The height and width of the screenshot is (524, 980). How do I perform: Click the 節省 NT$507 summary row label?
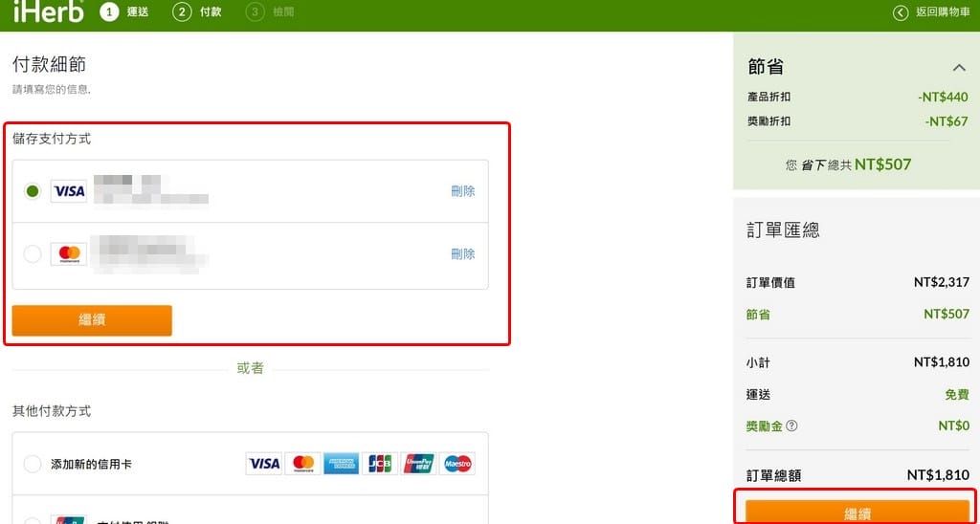pos(758,315)
